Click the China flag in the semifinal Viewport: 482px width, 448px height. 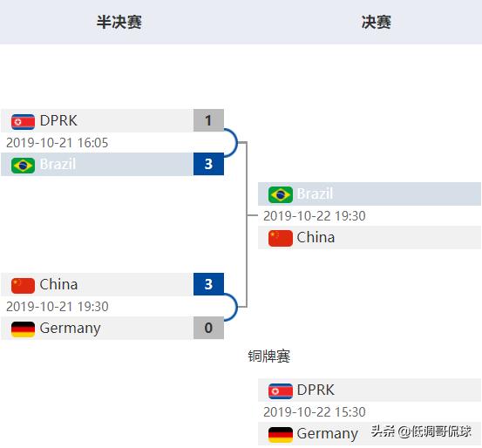point(23,286)
